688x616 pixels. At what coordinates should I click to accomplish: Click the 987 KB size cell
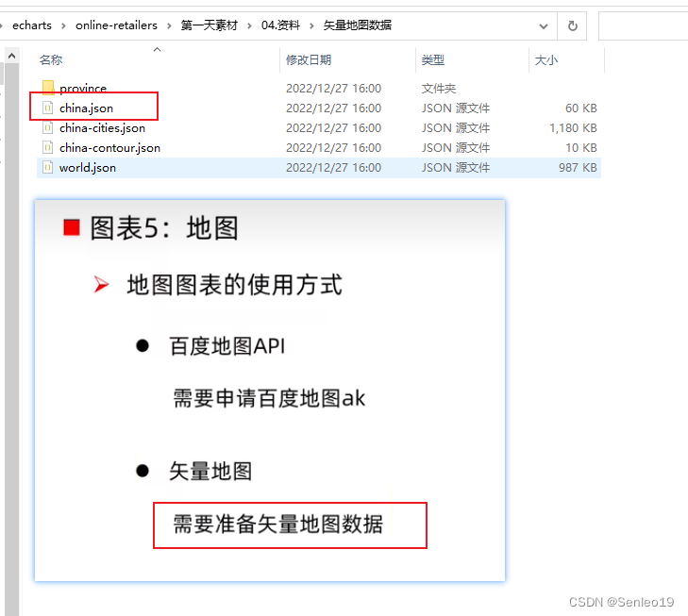point(578,168)
